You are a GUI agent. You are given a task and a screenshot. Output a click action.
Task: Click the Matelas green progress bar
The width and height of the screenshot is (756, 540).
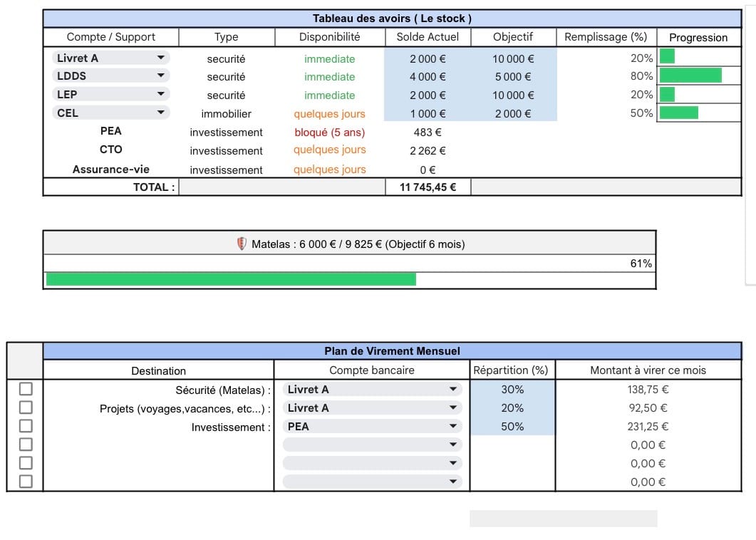tap(231, 279)
